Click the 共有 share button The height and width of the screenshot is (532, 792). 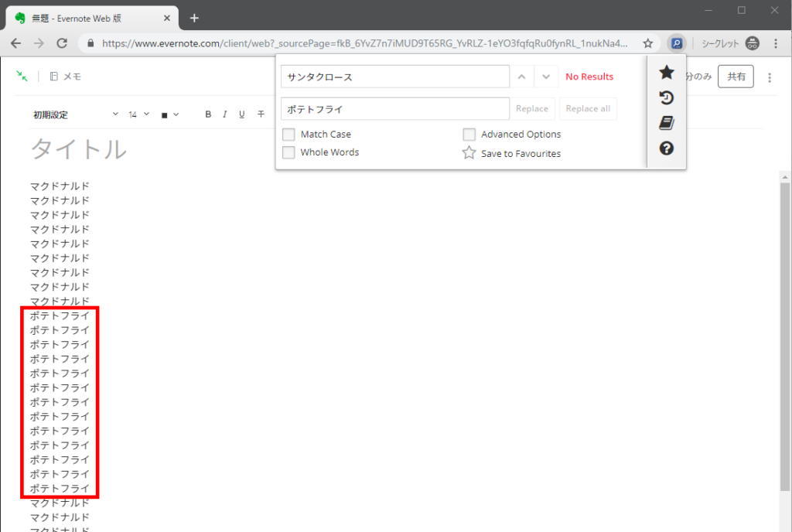pyautogui.click(x=736, y=77)
